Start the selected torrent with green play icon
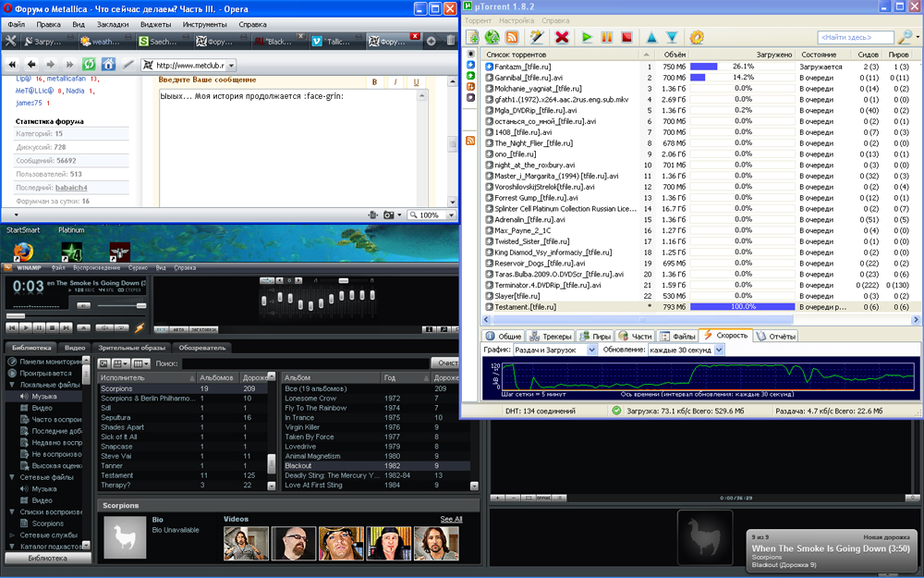 point(586,37)
